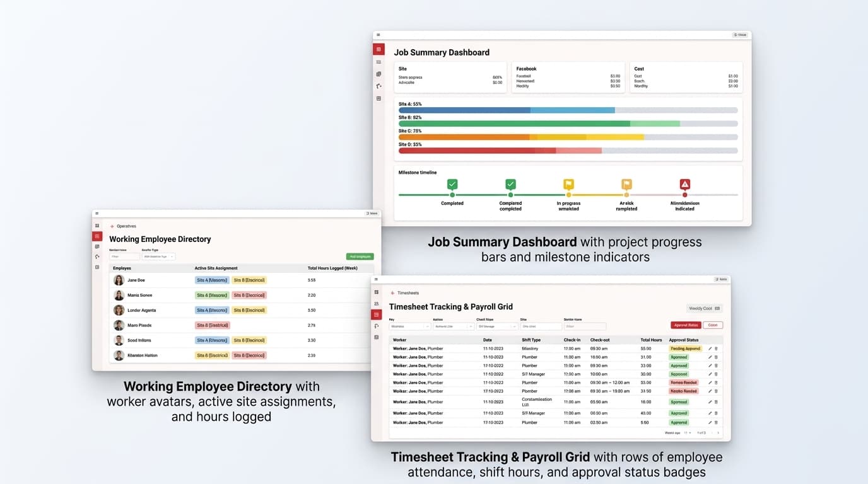
Task: Select red active sidebar icon in Employee Directory window
Action: click(x=97, y=236)
